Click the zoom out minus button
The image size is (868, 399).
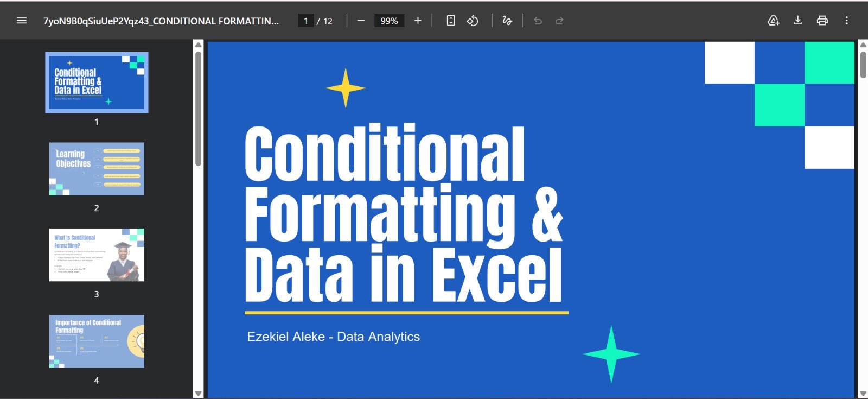click(361, 21)
